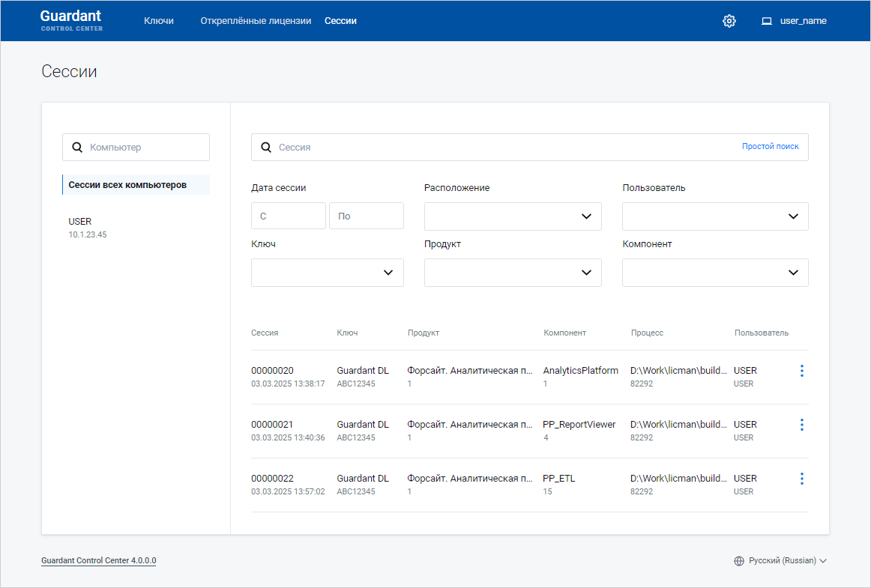Select USER 10.1.23.45 computer in sidebar
The width and height of the screenshot is (871, 588).
pyautogui.click(x=88, y=227)
